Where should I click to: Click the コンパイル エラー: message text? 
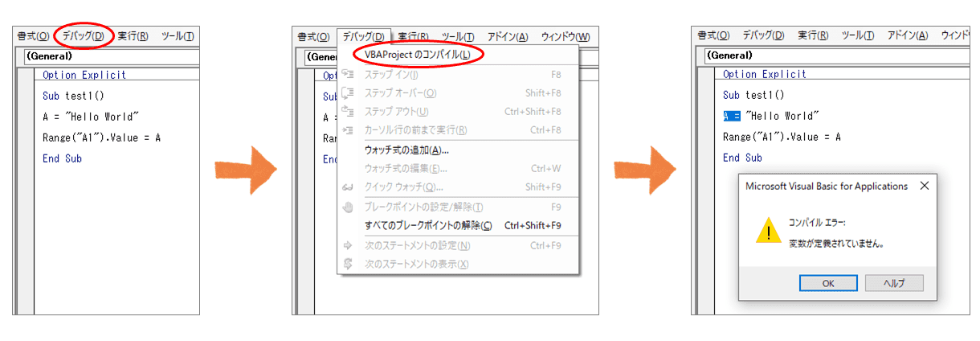point(818,223)
